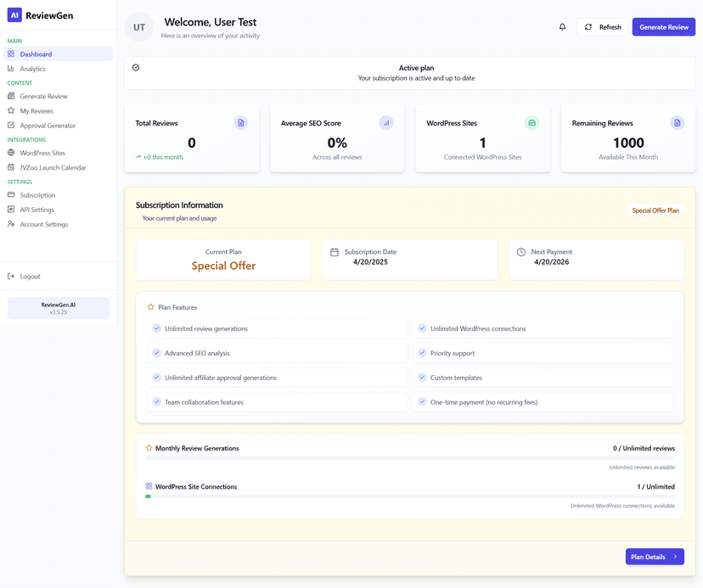
Task: Click the Priority support checkmark
Action: click(422, 353)
